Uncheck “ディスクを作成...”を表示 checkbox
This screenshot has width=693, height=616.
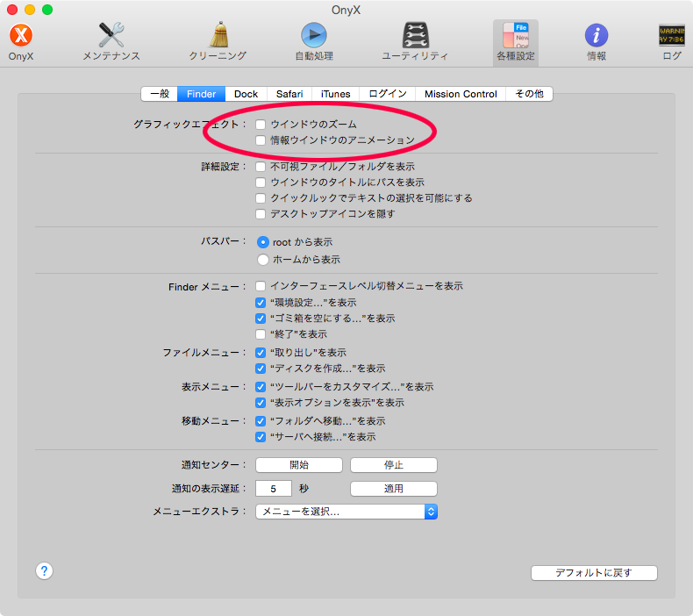coord(261,369)
